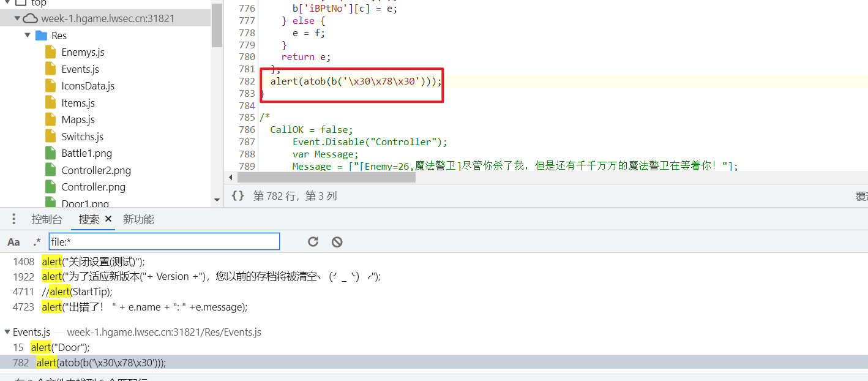868x381 pixels.
Task: Switch to the 新功能 tab
Action: point(138,219)
